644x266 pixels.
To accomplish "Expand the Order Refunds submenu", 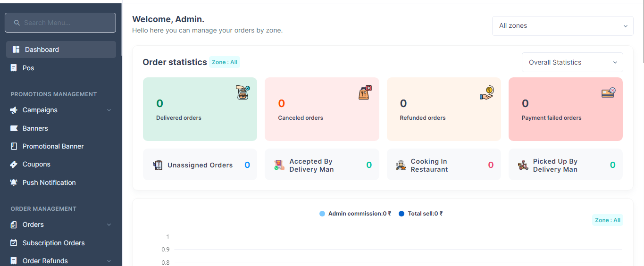I will click(x=109, y=261).
